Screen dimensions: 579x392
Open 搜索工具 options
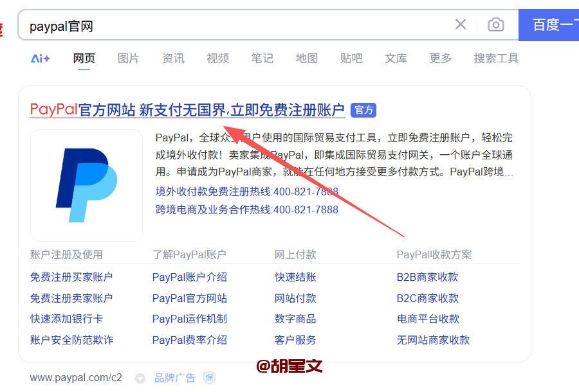coord(496,58)
